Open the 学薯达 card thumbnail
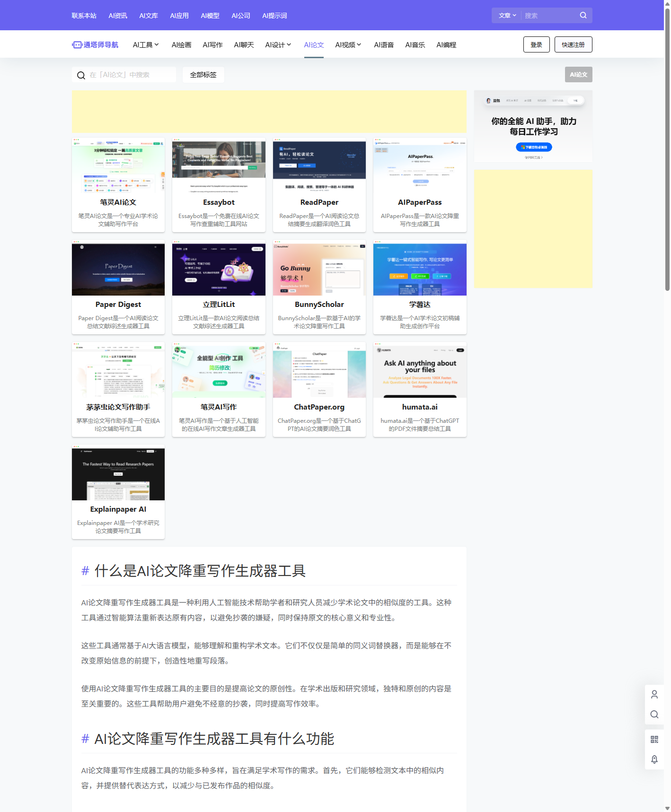 point(420,268)
